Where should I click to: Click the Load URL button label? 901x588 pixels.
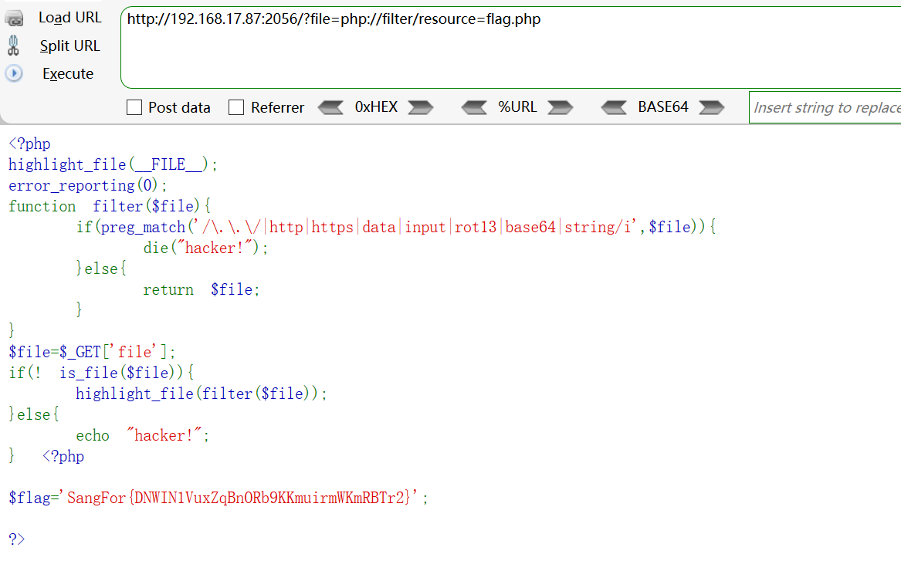[70, 18]
